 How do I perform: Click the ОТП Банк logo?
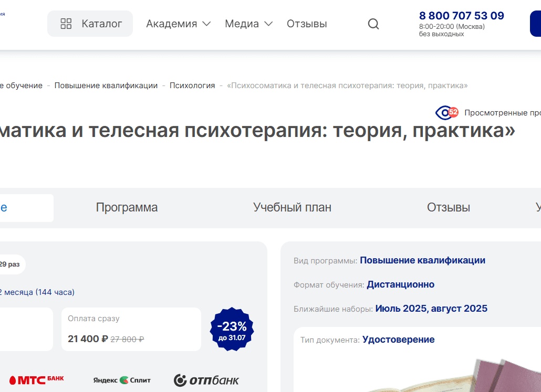coord(206,380)
